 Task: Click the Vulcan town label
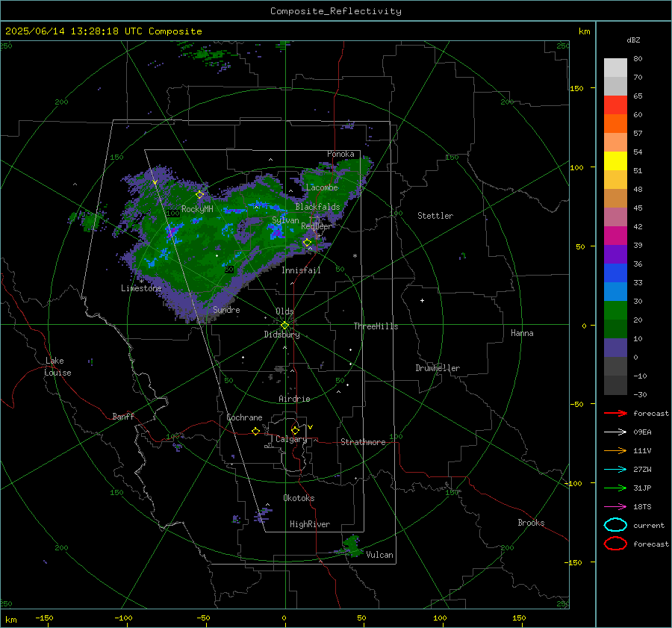[x=380, y=555]
